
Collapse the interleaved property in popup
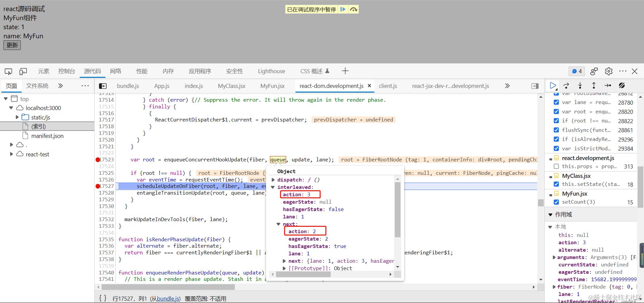point(273,187)
